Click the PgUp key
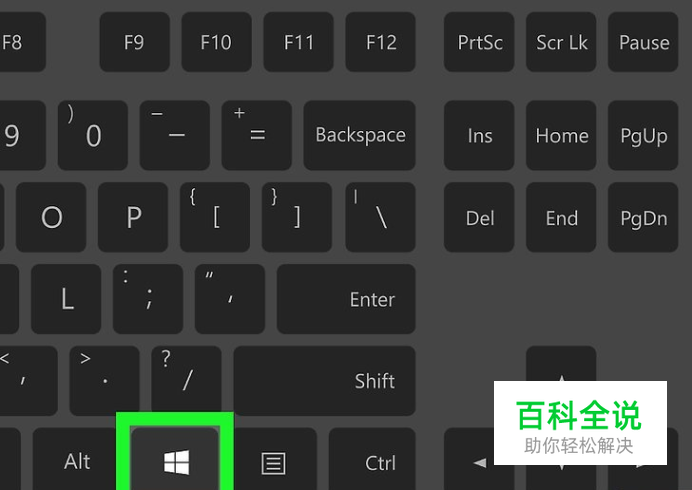 click(643, 135)
